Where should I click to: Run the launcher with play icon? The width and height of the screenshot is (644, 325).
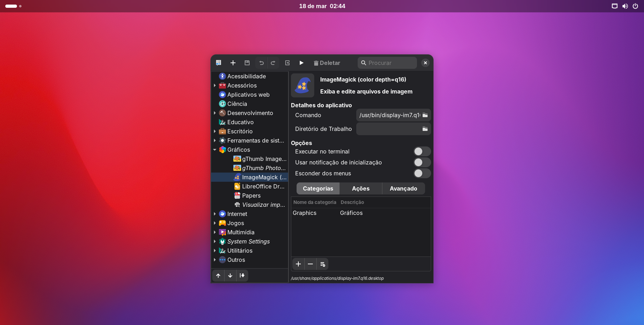301,63
